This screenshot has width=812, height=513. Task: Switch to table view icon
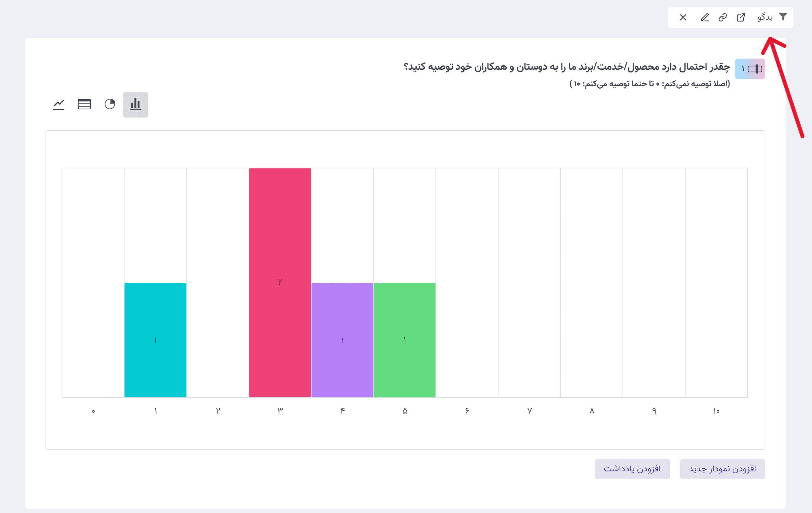tap(84, 104)
